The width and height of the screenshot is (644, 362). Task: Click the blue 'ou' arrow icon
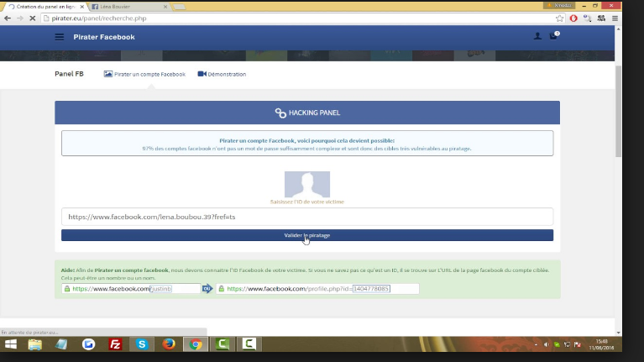[207, 288]
